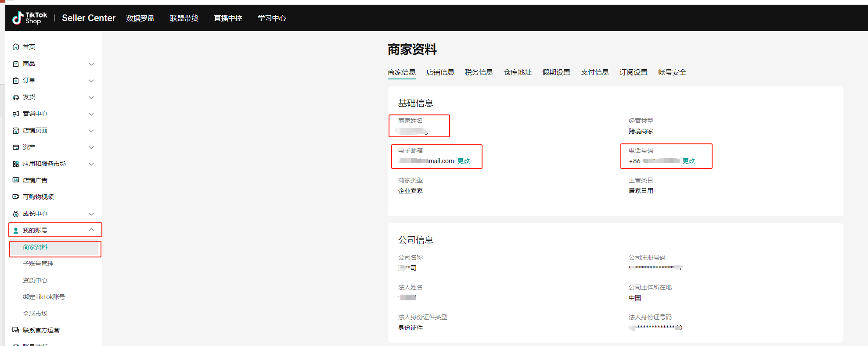Open the 首页 home icon in sidebar
Image resolution: width=868 pixels, height=346 pixels.
[15, 47]
